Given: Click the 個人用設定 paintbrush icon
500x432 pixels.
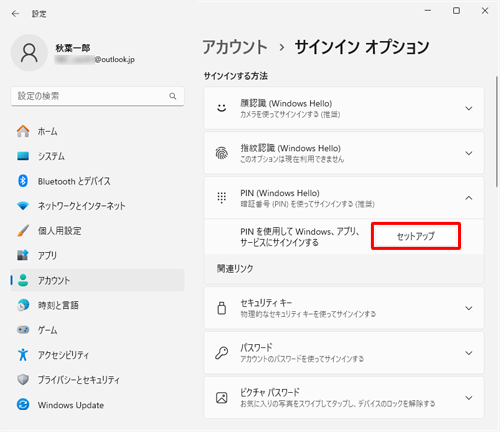Looking at the screenshot, I should coord(23,230).
